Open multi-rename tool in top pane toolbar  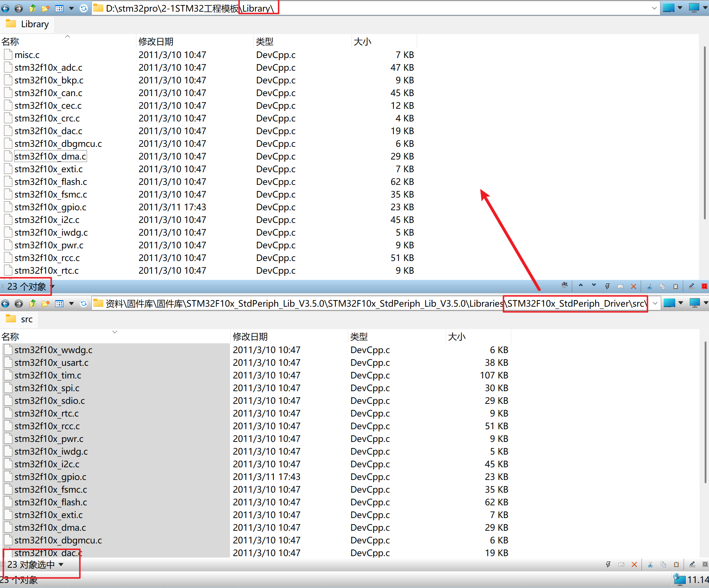[x=565, y=286]
